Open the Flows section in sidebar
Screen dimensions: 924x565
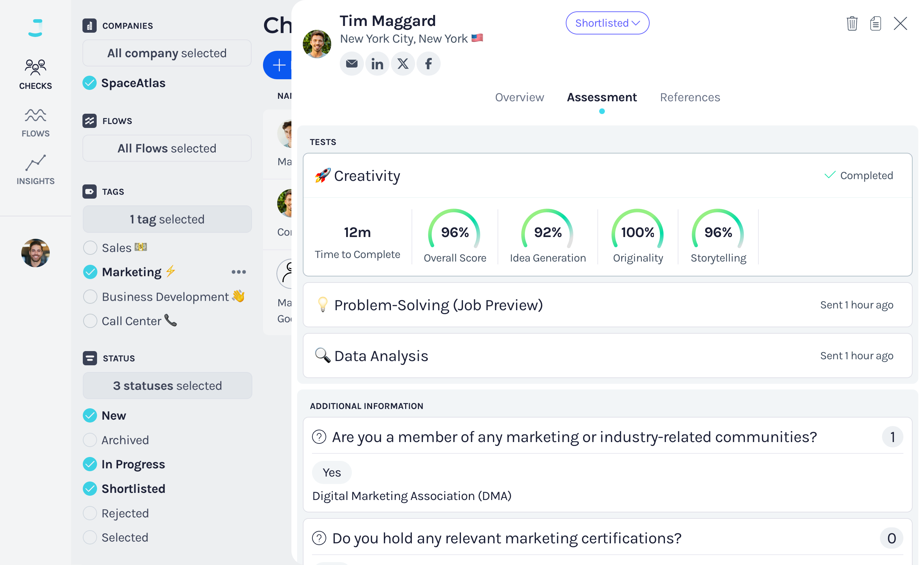click(35, 122)
